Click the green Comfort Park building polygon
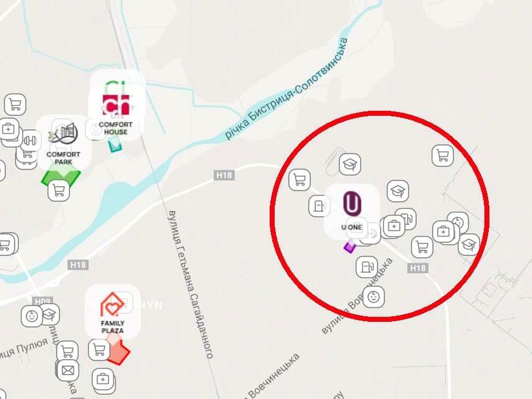Viewport: 532px width, 399px height. coord(62,177)
